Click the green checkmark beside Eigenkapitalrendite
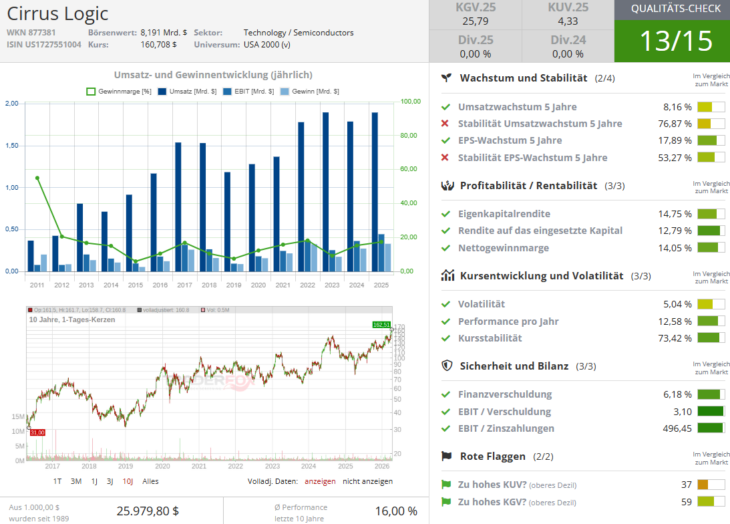Viewport: 730px width, 524px height. click(445, 214)
